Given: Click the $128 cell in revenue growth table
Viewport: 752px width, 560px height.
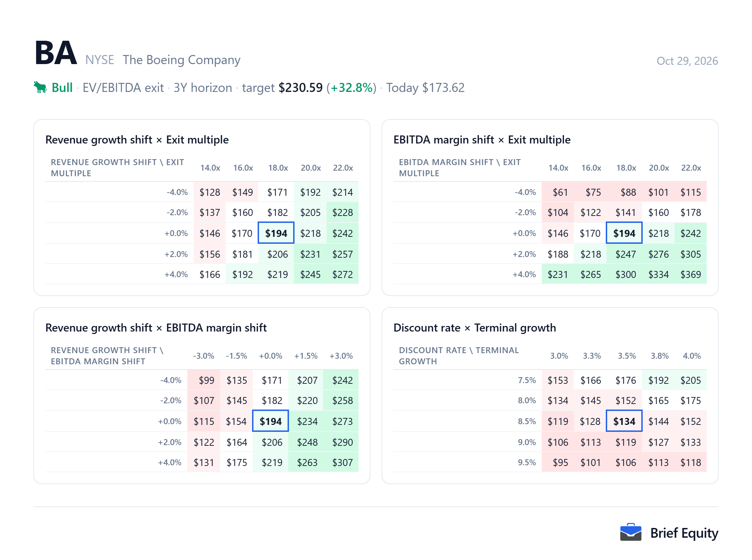Looking at the screenshot, I should pyautogui.click(x=210, y=192).
